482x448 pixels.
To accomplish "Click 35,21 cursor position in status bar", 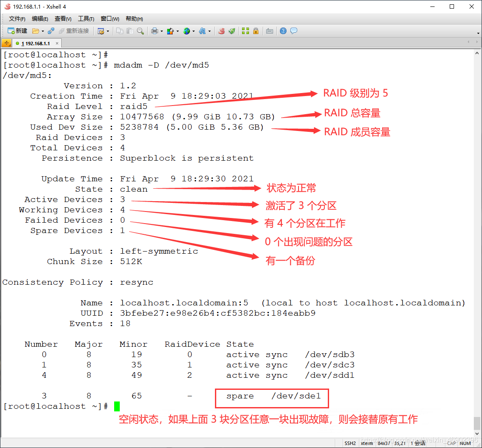I will [x=400, y=443].
